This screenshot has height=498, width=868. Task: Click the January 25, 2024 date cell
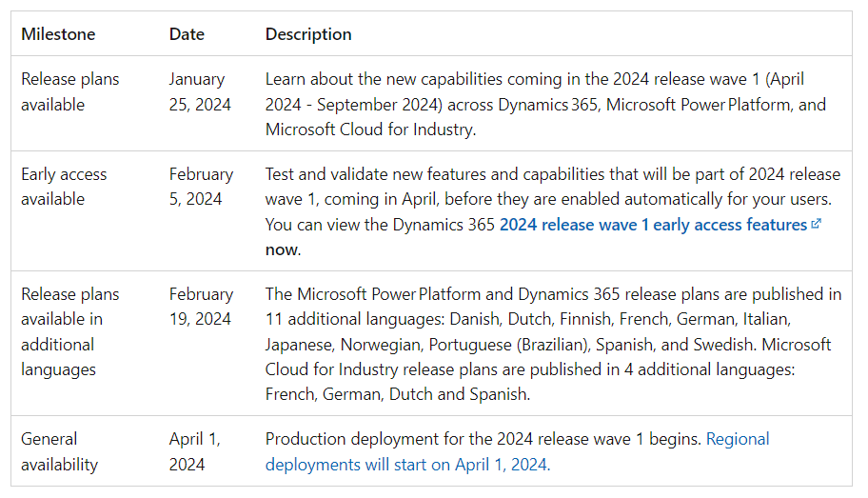click(200, 91)
